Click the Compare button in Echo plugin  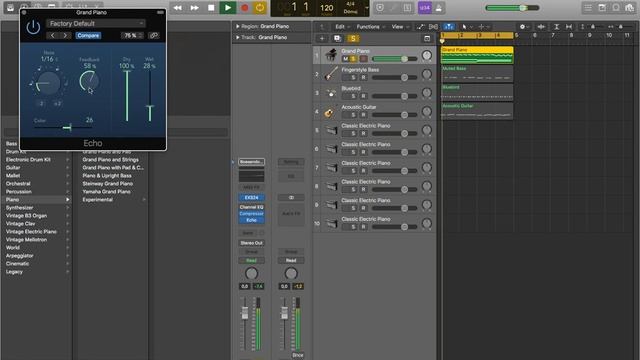(x=88, y=36)
